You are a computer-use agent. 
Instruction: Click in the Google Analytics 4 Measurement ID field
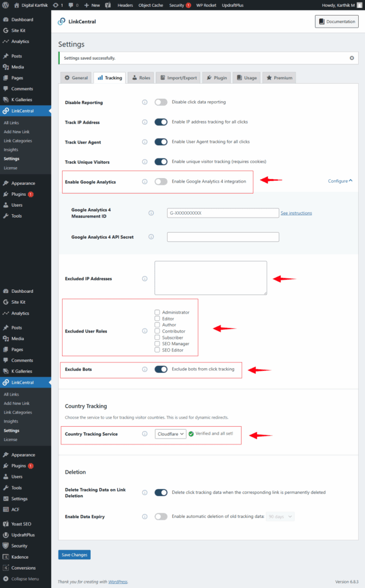tap(223, 213)
